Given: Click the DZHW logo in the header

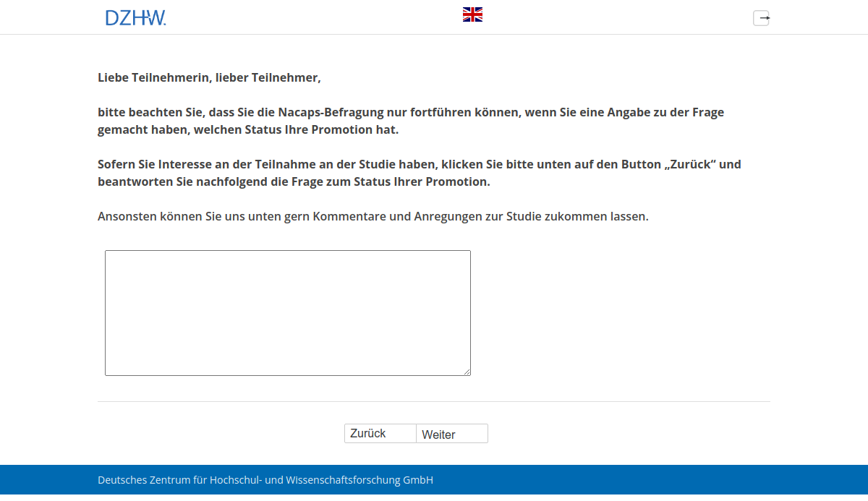Looking at the screenshot, I should 136,17.
